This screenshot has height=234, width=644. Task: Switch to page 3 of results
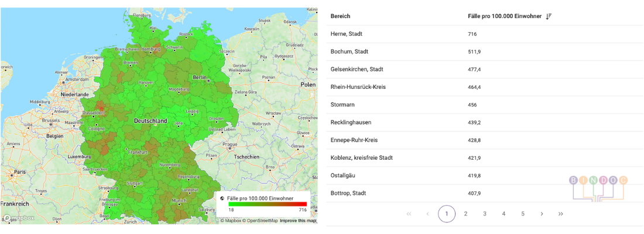pyautogui.click(x=485, y=214)
